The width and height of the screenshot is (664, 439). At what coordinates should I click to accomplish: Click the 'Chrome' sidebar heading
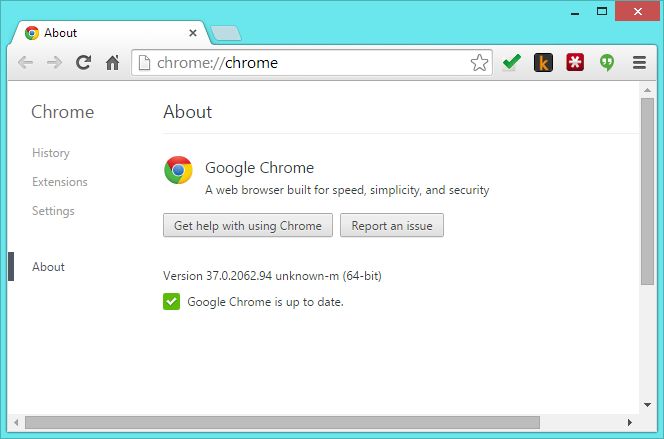coord(63,112)
